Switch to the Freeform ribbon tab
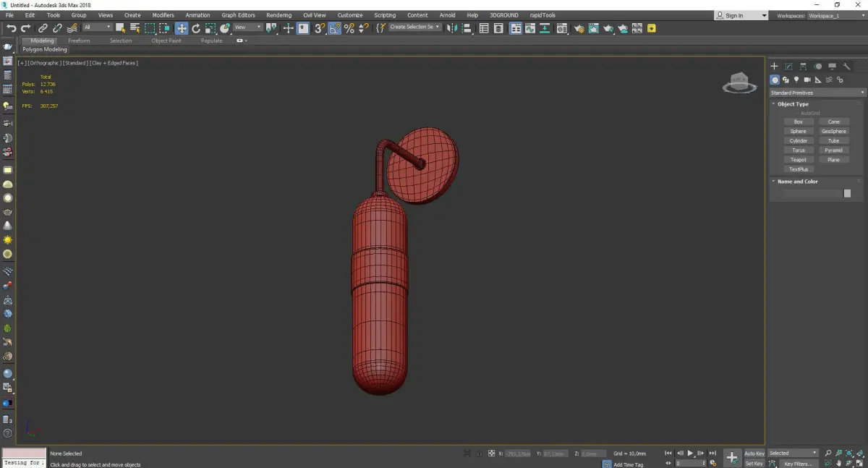The image size is (868, 468). [x=79, y=41]
